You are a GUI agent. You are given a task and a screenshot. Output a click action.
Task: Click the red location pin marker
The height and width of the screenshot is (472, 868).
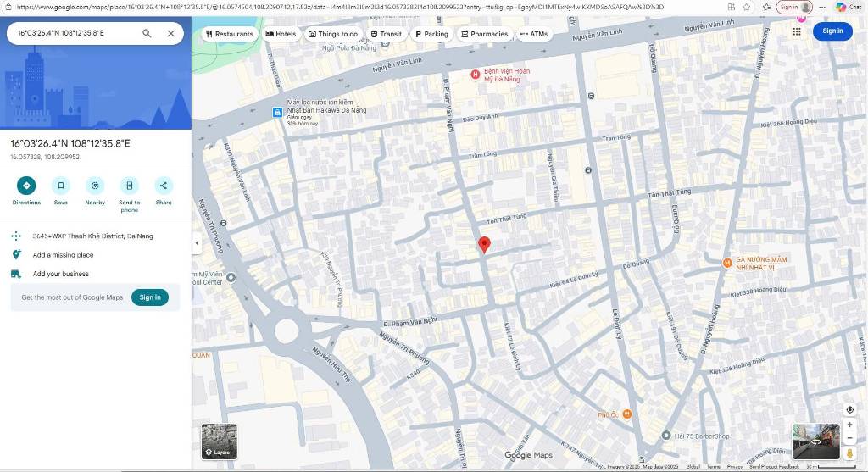[485, 245]
